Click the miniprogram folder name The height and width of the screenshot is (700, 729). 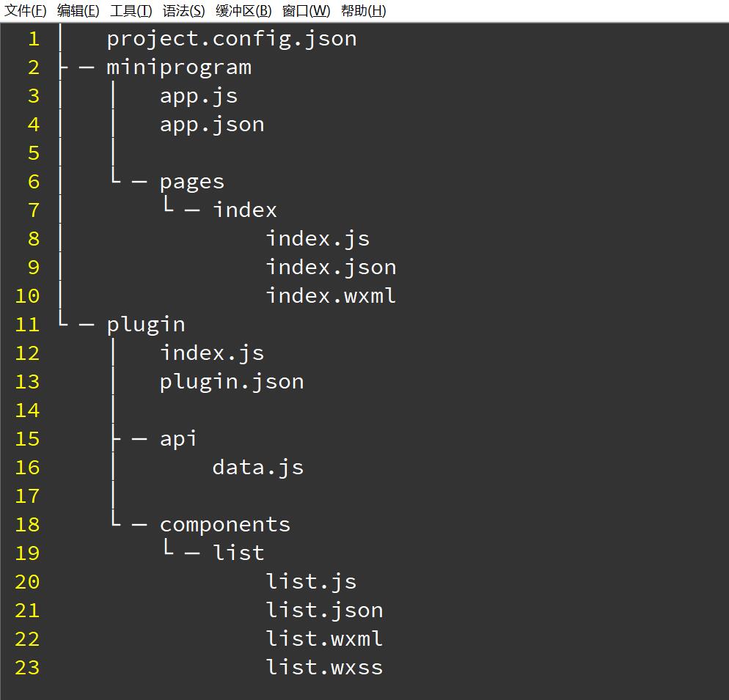(x=179, y=68)
